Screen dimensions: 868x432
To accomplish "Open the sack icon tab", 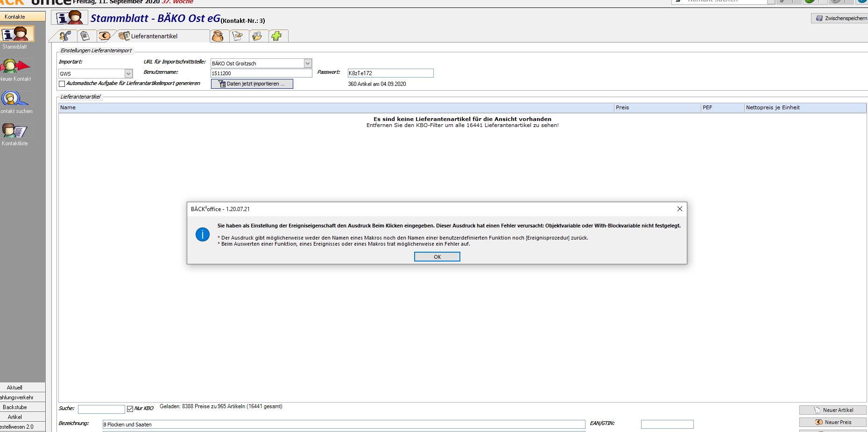I will click(218, 36).
